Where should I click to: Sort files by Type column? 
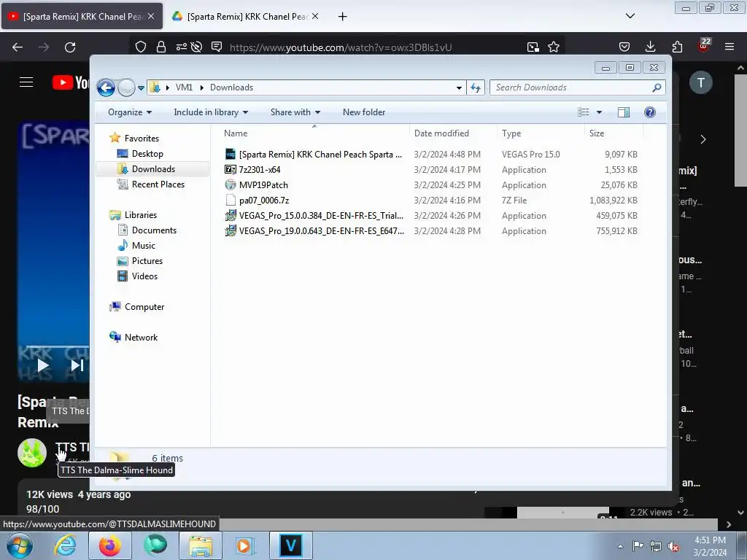click(541, 133)
